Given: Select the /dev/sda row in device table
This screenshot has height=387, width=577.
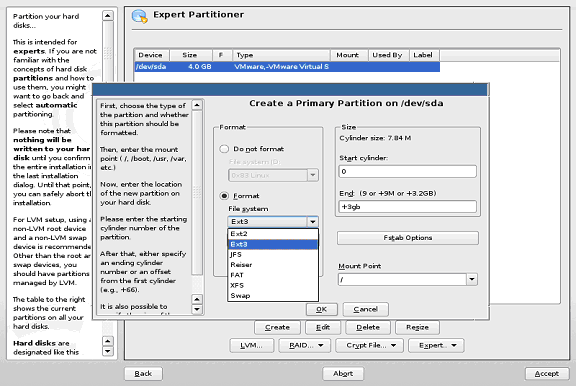Looking at the screenshot, I should (287, 67).
